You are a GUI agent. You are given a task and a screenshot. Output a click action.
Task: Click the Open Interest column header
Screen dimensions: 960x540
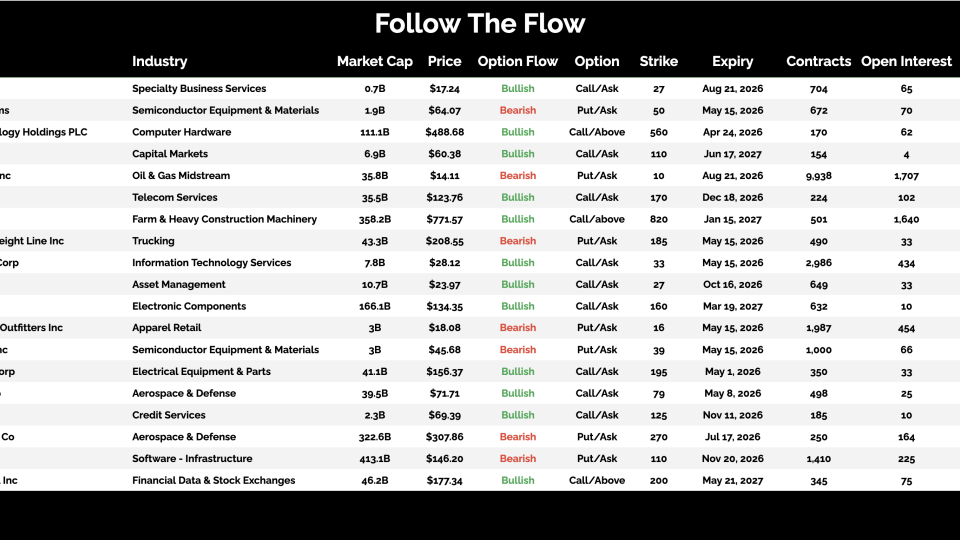906,61
